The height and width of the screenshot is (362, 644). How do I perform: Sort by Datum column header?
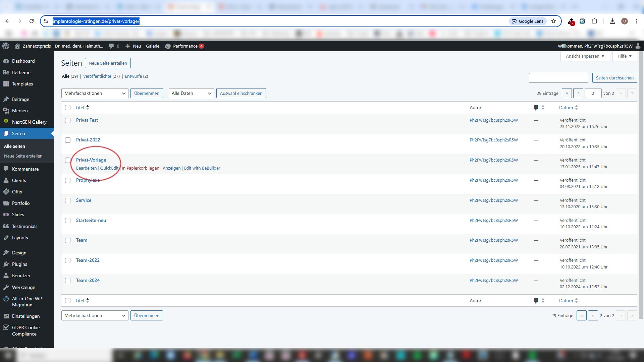(569, 108)
